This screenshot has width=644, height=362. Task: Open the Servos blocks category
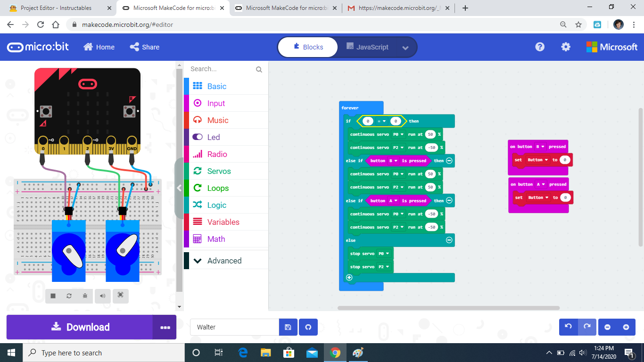coord(226,171)
